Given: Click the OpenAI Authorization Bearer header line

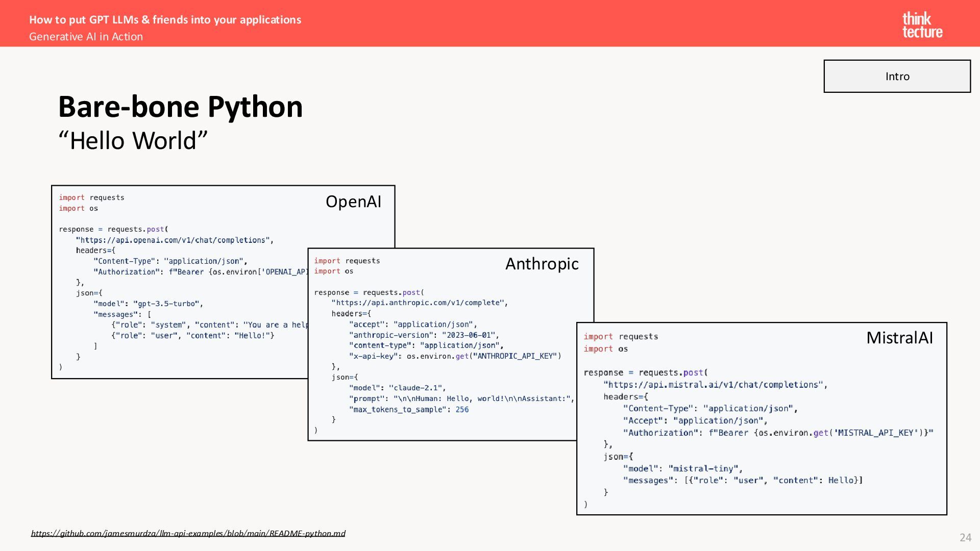Looking at the screenshot, I should click(x=201, y=272).
